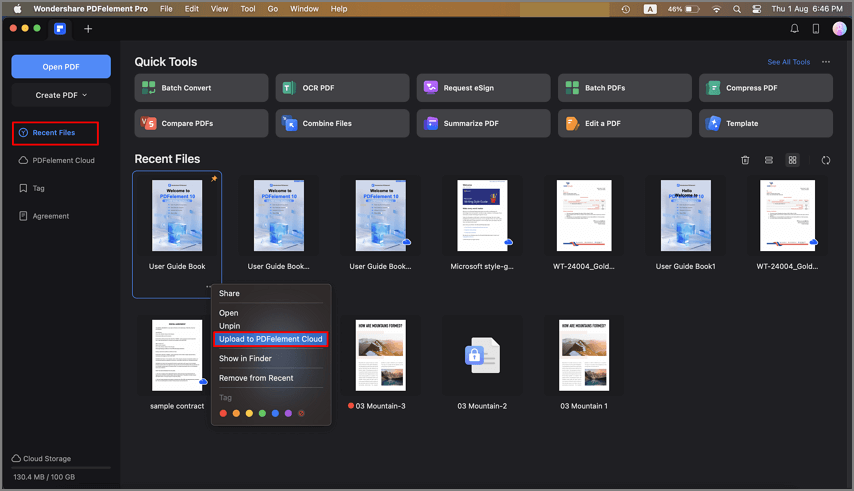The height and width of the screenshot is (491, 854).
Task: Pick the blue tag color
Action: point(275,414)
